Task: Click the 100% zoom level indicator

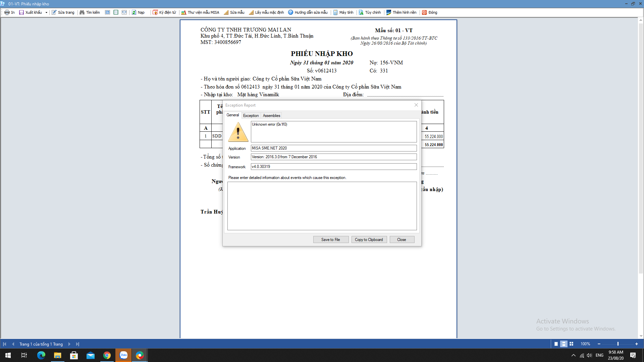Action: tap(585, 344)
